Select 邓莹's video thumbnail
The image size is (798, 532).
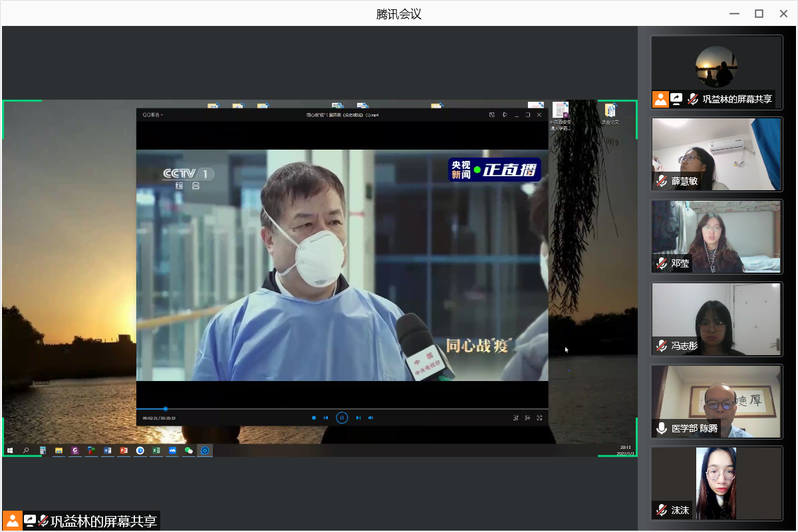[717, 237]
